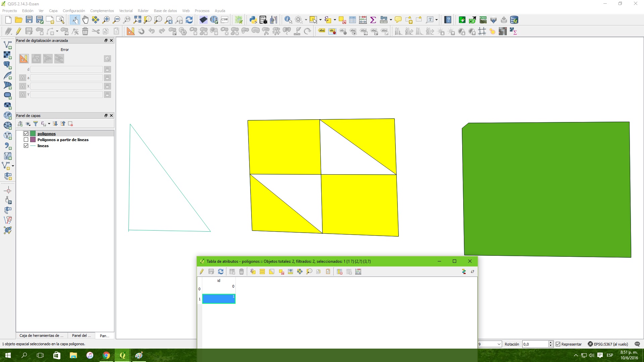The width and height of the screenshot is (644, 362).
Task: Toggle visibility of lineas layer
Action: (x=26, y=146)
